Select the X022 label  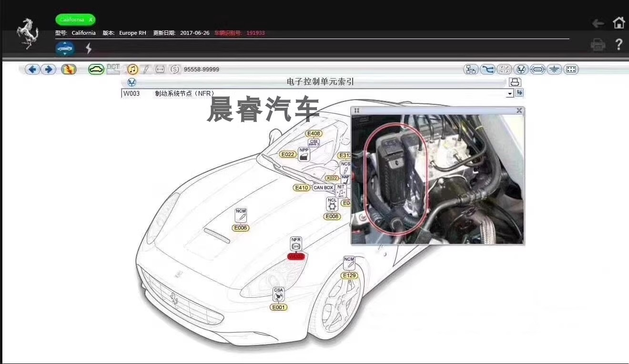pyautogui.click(x=332, y=178)
